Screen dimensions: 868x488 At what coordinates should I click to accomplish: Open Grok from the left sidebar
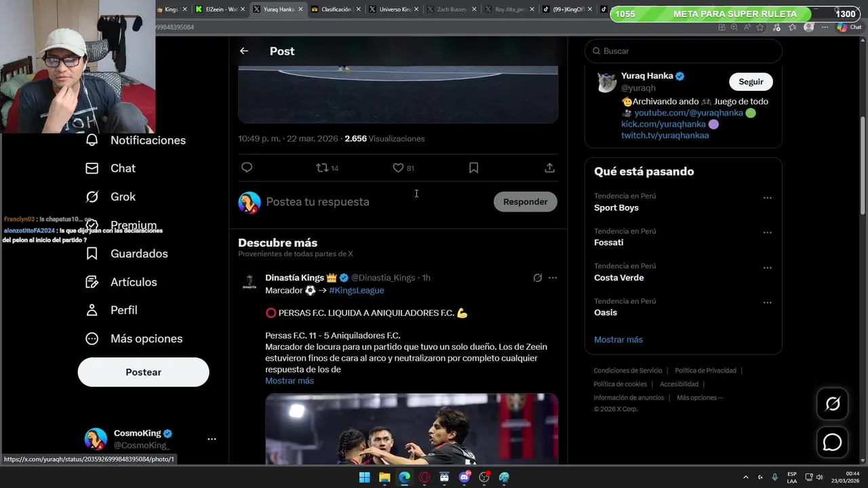click(111, 197)
